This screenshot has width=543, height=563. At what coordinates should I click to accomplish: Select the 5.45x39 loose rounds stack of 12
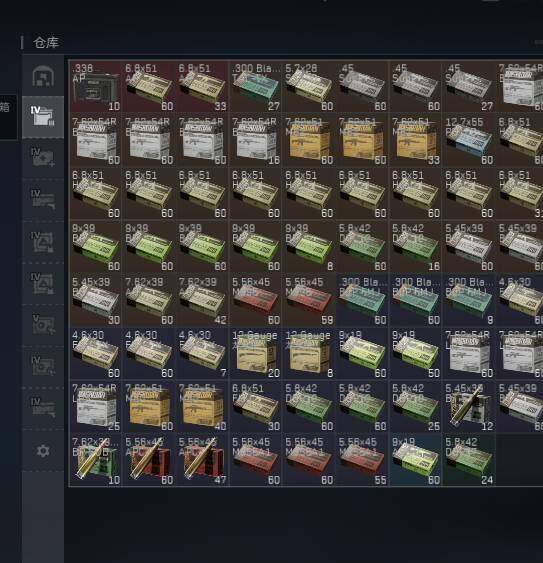469,406
